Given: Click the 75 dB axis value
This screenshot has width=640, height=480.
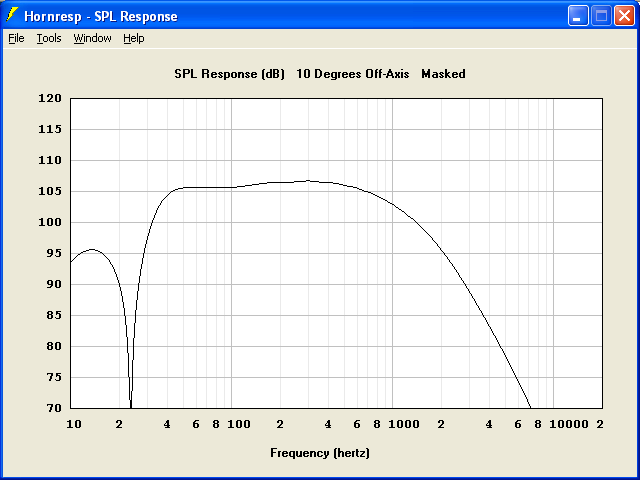Looking at the screenshot, I should coord(53,378).
